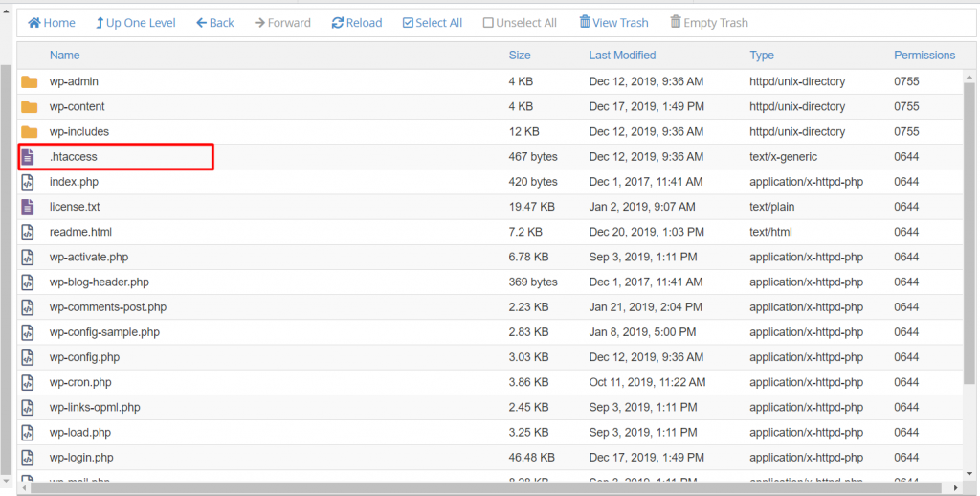This screenshot has width=980, height=496.
Task: Check Select All in the toolbar
Action: click(433, 23)
